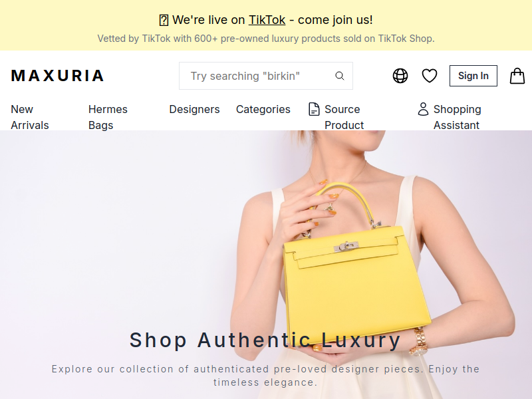Open the Hermes Bags menu item
Screen dimensions: 532x399
pos(108,117)
